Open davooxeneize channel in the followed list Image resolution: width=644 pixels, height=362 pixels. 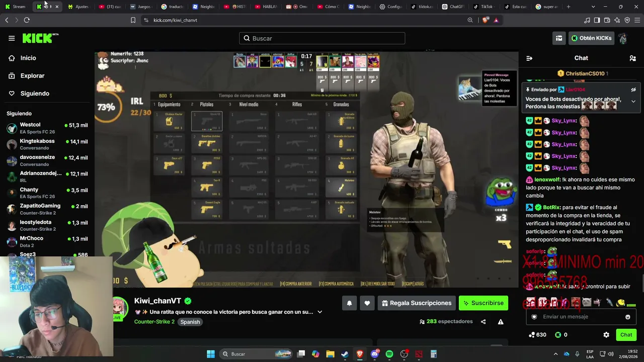pyautogui.click(x=46, y=160)
